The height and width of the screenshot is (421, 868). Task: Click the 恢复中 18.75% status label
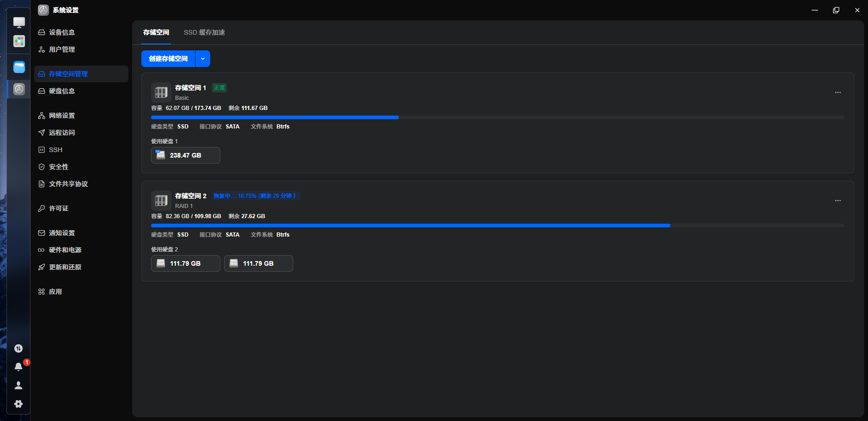pyautogui.click(x=256, y=196)
